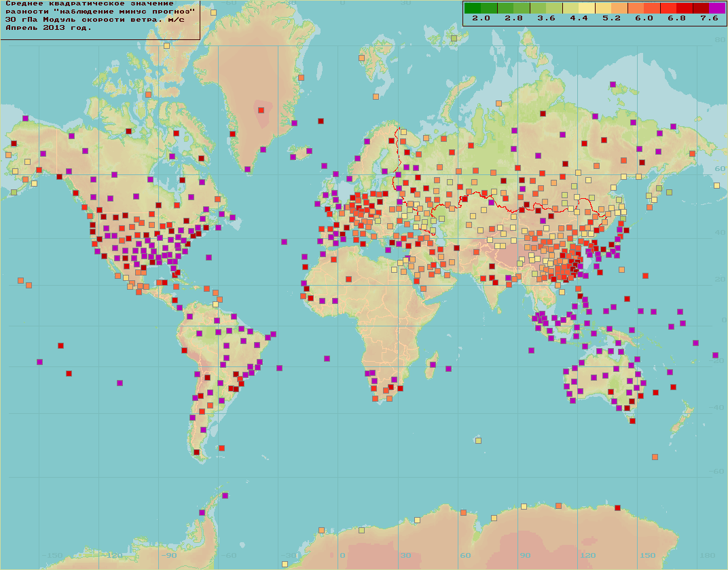Click orange station marker south of New Zealand
Image resolution: width=728 pixels, height=570 pixels.
(655, 457)
